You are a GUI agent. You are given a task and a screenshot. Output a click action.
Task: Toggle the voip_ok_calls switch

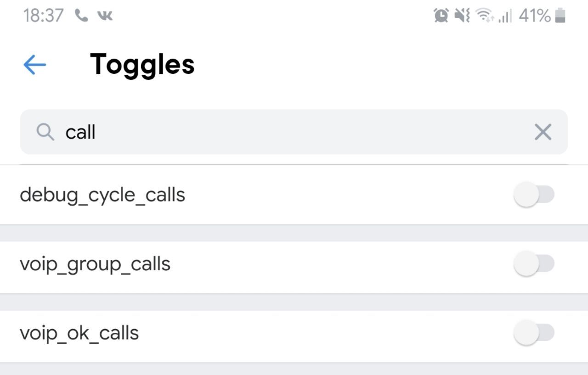[x=534, y=332]
